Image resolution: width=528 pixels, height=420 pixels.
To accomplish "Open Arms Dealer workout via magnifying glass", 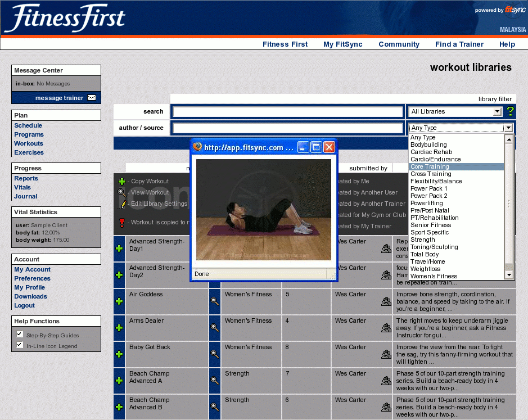I will (x=214, y=327).
